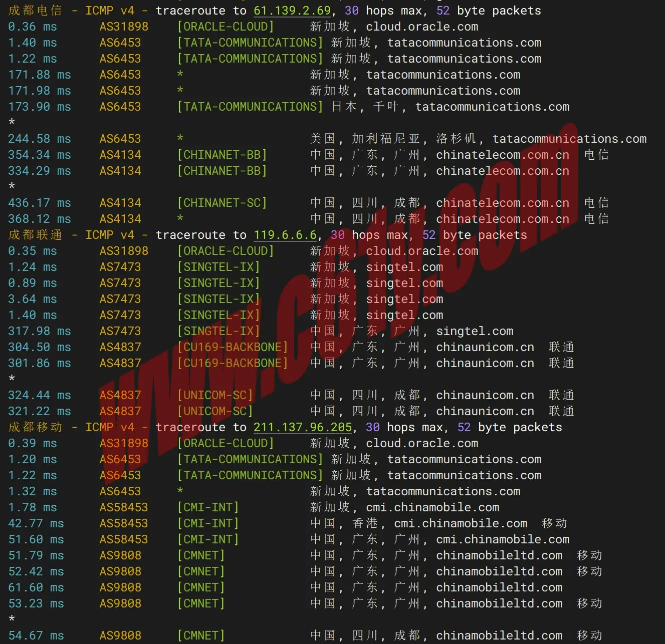The width and height of the screenshot is (665, 644).
Task: Click the underlined IP address 119.6.6.6
Action: [285, 235]
